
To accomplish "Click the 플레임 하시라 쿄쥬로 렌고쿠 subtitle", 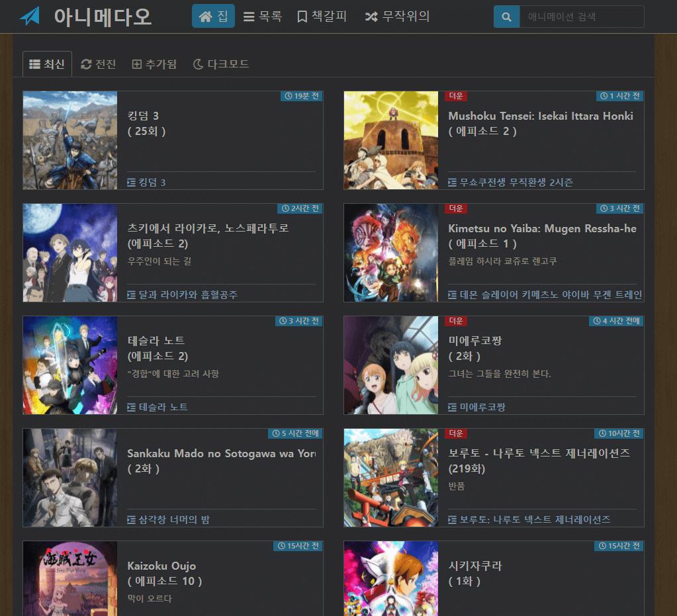I will pos(502,261).
